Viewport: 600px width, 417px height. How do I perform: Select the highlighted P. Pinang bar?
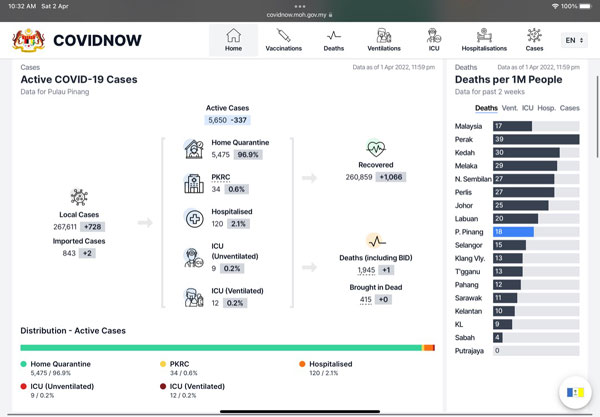(513, 232)
